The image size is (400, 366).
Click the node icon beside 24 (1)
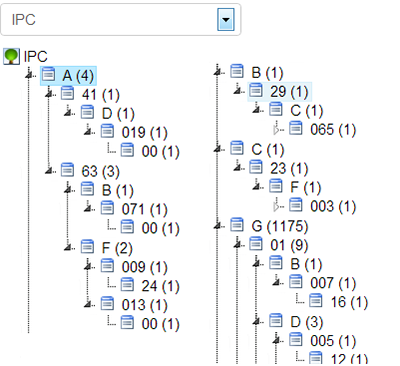[x=127, y=285]
